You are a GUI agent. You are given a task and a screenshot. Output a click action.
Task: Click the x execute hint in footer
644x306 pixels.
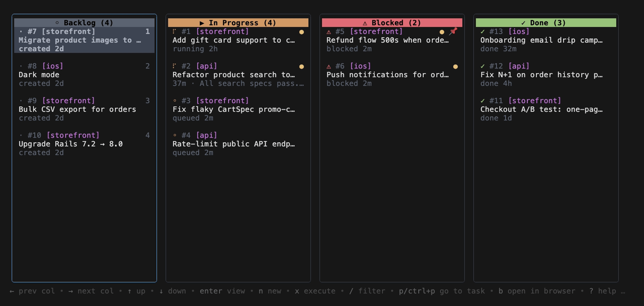[x=315, y=291]
